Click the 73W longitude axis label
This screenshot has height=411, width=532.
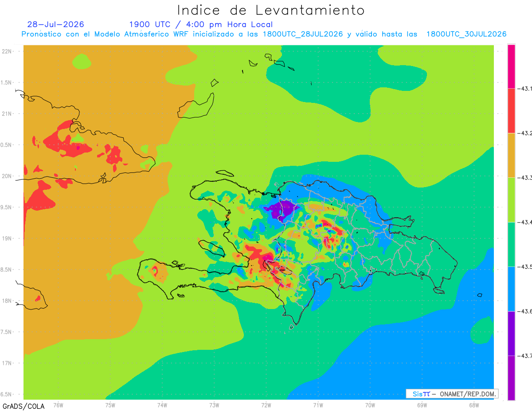point(214,405)
